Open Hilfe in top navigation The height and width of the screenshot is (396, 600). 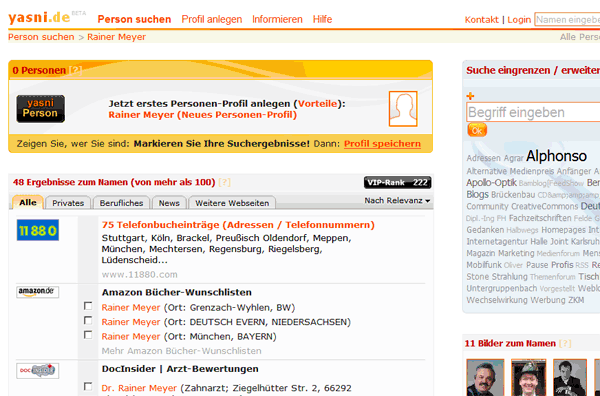322,19
